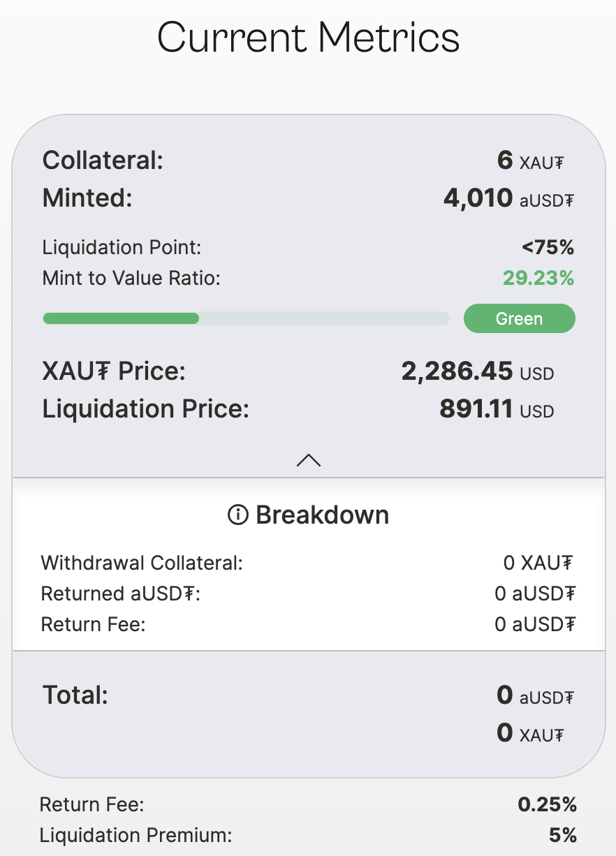Click the Green status badge
616x856 pixels.
pyautogui.click(x=519, y=318)
